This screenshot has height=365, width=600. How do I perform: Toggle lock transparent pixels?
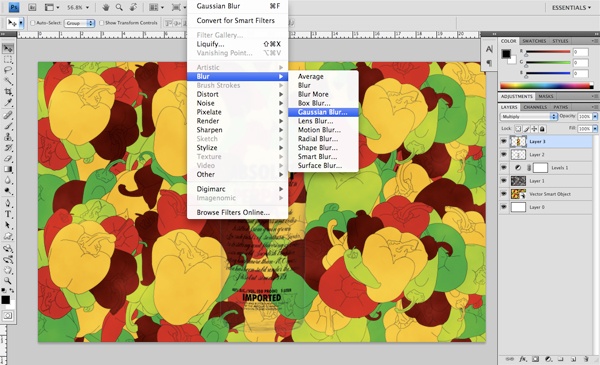518,129
